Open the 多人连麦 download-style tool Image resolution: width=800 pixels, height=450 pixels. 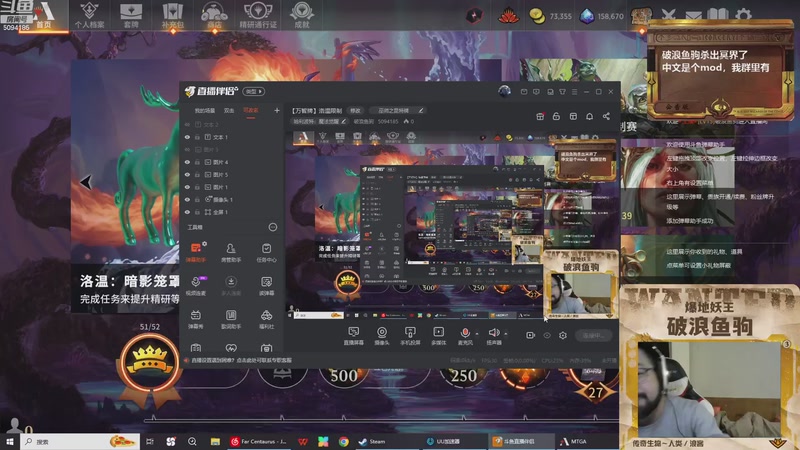[x=231, y=286]
